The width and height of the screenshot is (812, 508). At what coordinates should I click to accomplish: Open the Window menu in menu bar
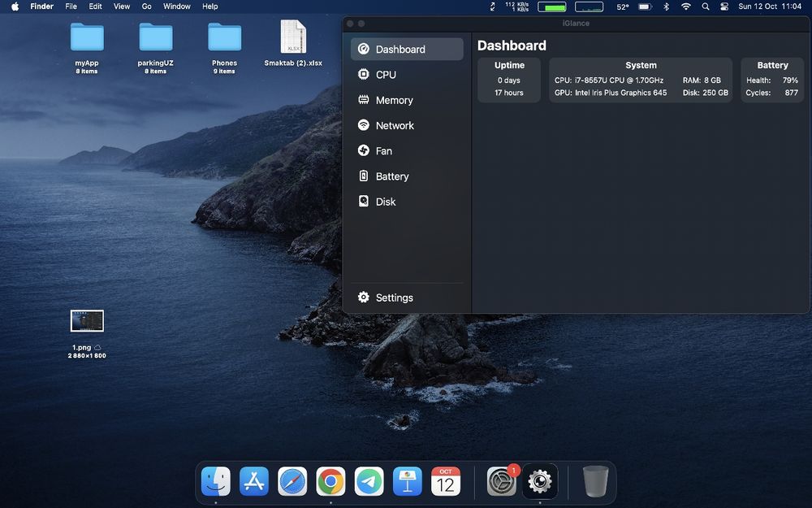pyautogui.click(x=177, y=7)
